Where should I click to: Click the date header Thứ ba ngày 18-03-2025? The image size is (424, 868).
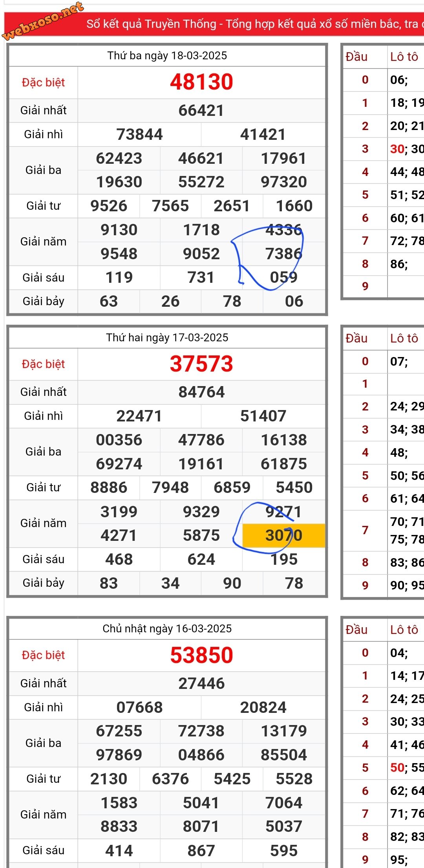pos(167,55)
